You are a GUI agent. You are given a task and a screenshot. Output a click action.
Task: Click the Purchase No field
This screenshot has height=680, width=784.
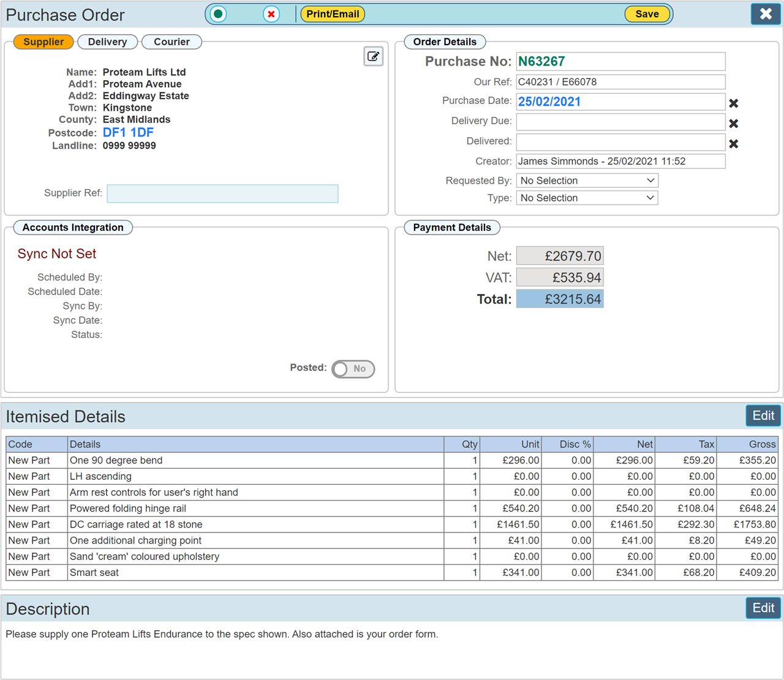pyautogui.click(x=620, y=61)
